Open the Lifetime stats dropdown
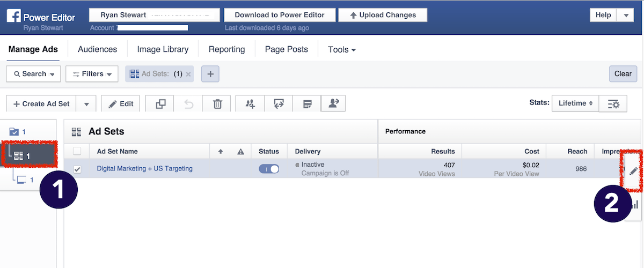 pyautogui.click(x=575, y=103)
